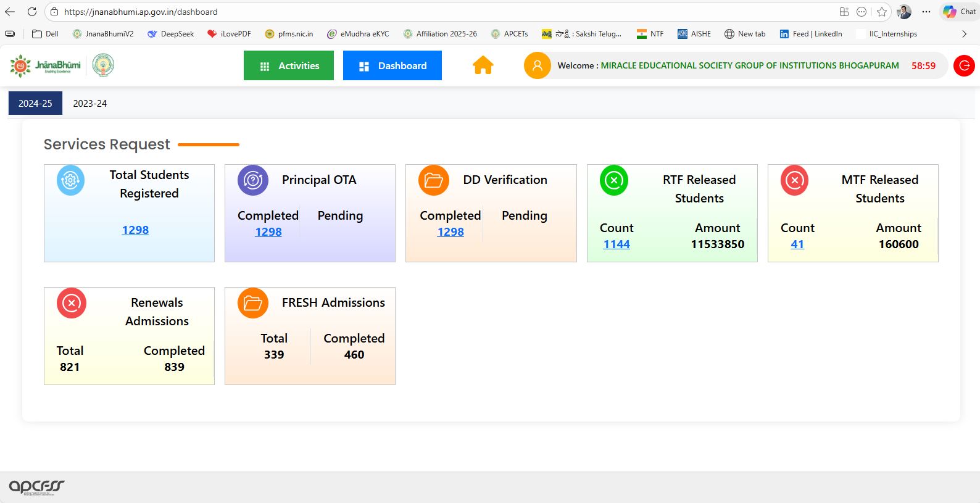
Task: Click the red logout icon
Action: (963, 65)
